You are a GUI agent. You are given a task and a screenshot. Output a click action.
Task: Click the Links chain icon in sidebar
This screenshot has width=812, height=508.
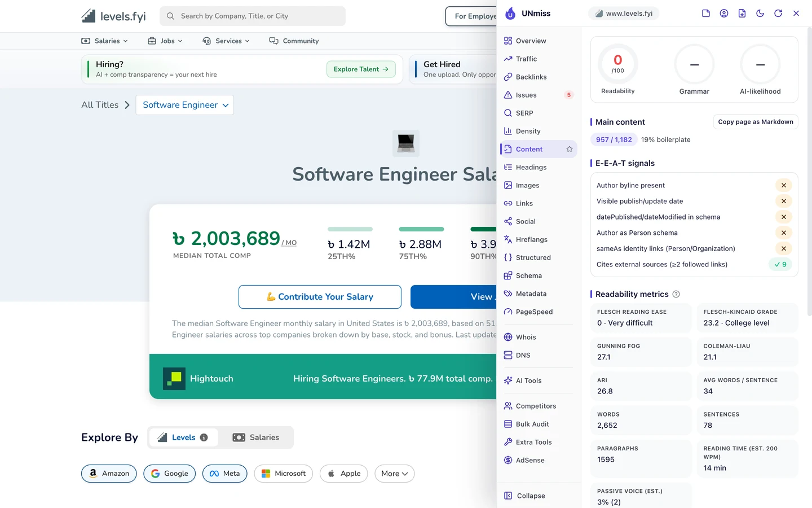click(508, 203)
